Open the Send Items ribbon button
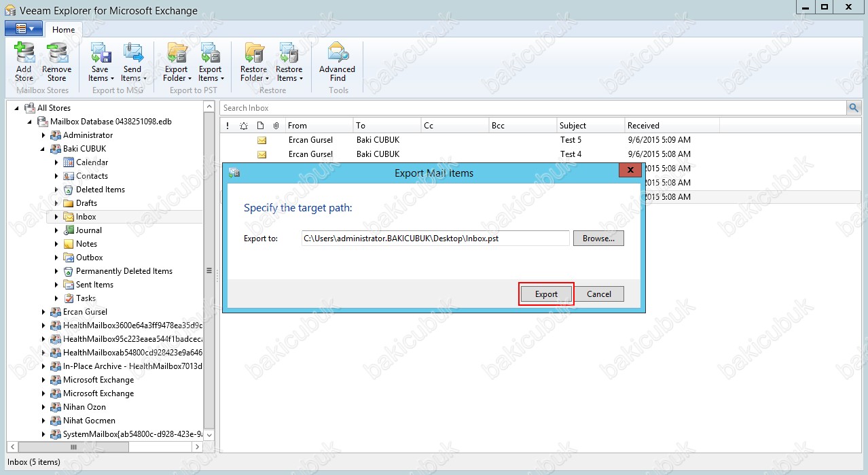868x475 pixels. pos(133,63)
